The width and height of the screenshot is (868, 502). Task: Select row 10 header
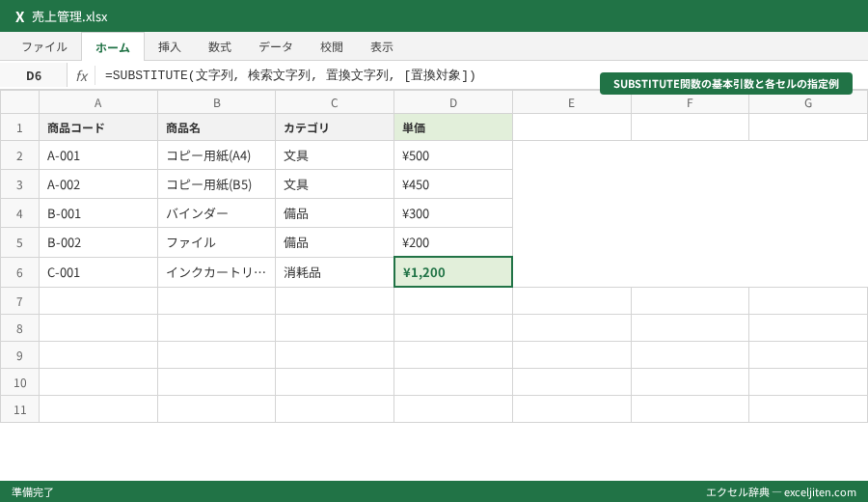[19, 382]
